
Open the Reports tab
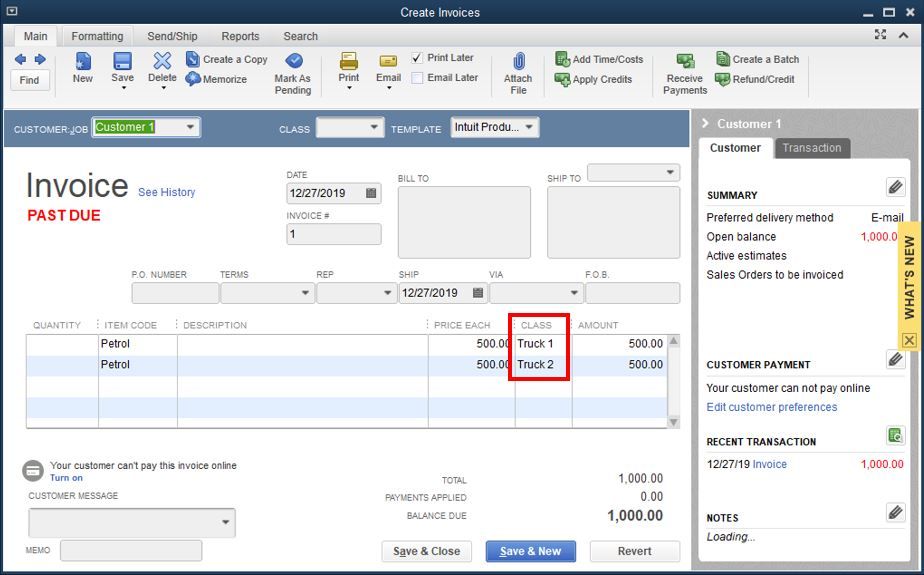pyautogui.click(x=240, y=36)
